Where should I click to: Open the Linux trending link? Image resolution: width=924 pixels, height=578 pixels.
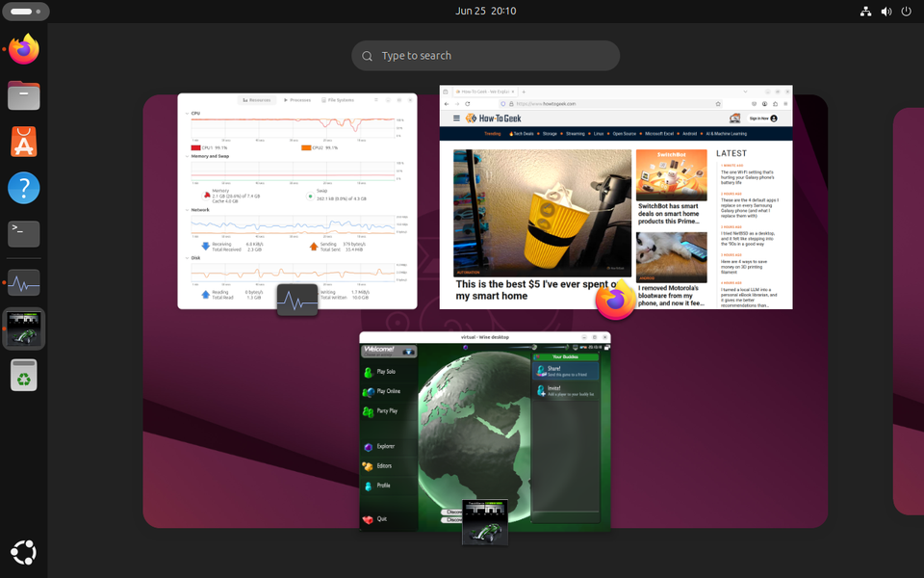point(598,134)
